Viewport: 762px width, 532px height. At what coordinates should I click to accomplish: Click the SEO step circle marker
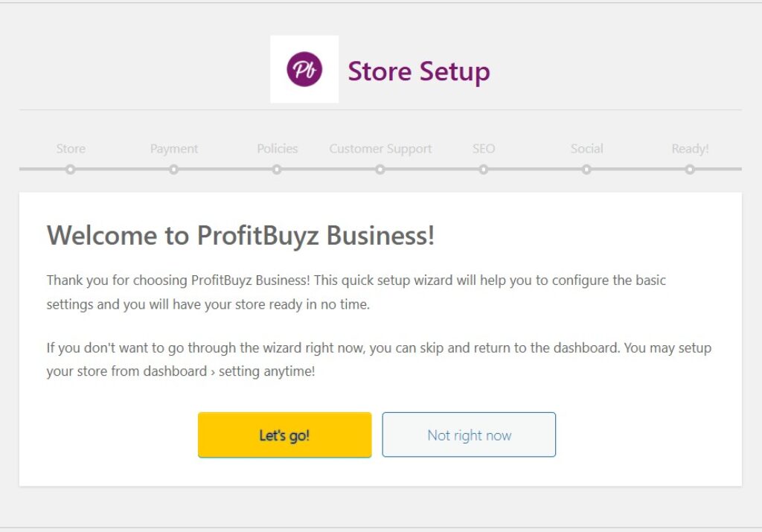pyautogui.click(x=484, y=170)
